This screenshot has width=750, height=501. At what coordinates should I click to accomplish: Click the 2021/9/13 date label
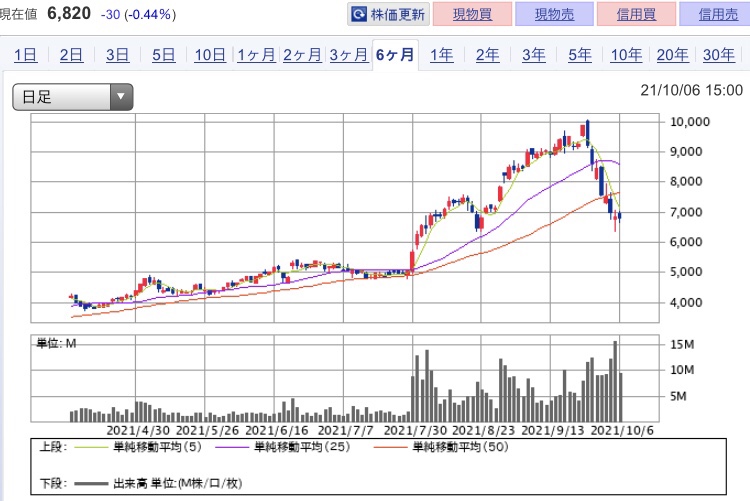tap(553, 430)
